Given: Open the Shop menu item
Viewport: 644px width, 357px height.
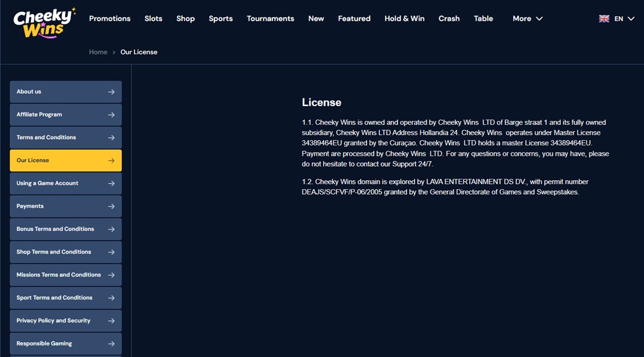Looking at the screenshot, I should pos(185,19).
